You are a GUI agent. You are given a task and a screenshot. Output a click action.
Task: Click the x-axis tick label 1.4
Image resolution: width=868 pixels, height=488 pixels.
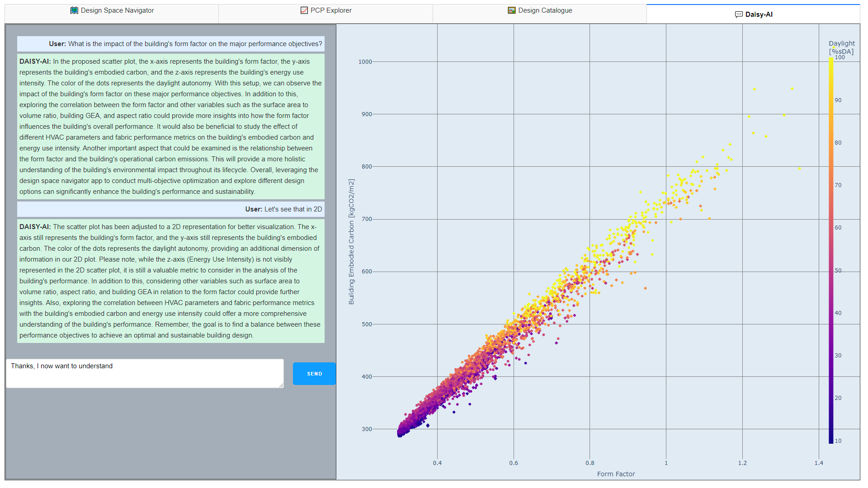pos(819,463)
